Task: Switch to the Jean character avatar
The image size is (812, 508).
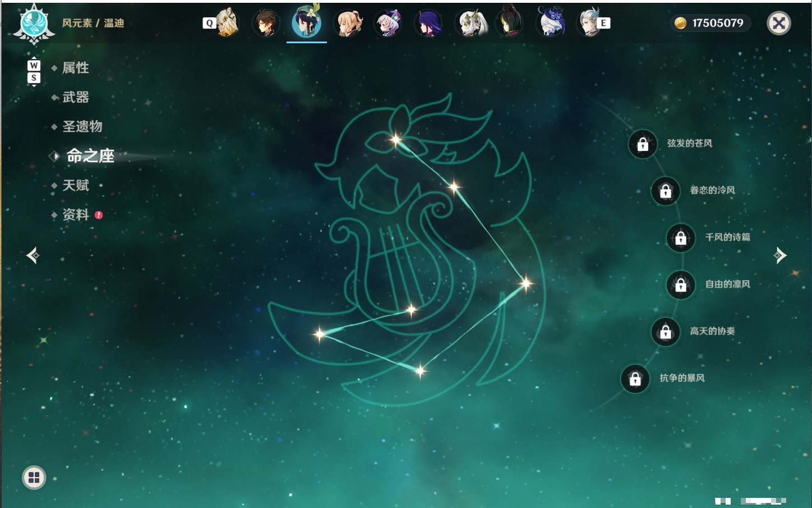Action: coord(348,23)
